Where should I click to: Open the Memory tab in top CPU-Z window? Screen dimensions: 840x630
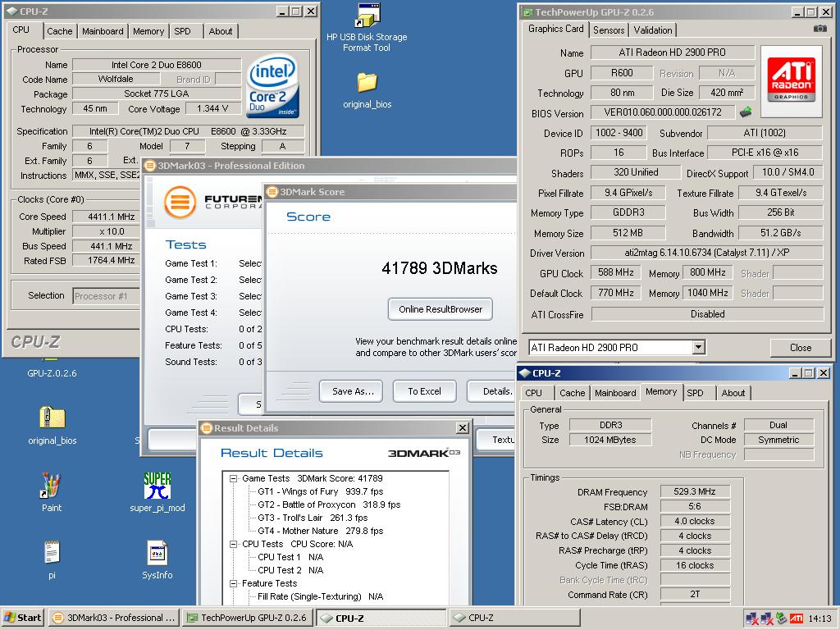point(148,31)
